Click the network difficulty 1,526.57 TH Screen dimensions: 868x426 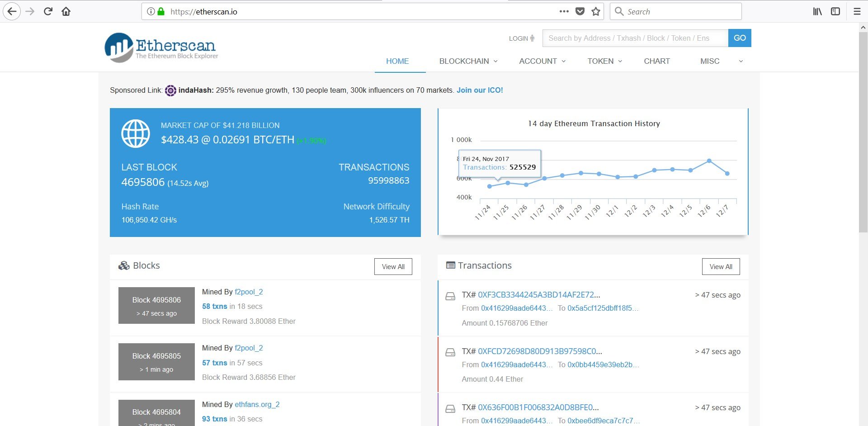(x=389, y=220)
